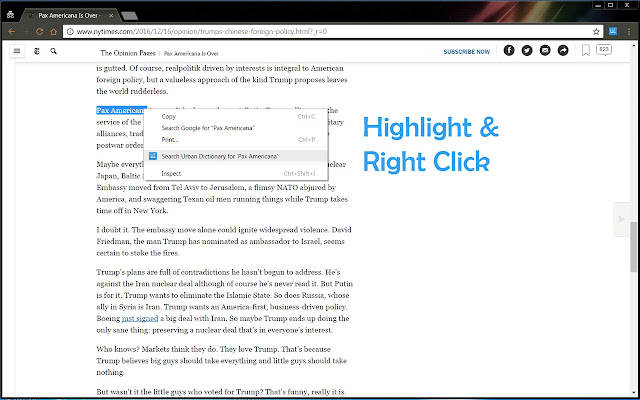Open the NYTimes search magnifier

pyautogui.click(x=53, y=51)
